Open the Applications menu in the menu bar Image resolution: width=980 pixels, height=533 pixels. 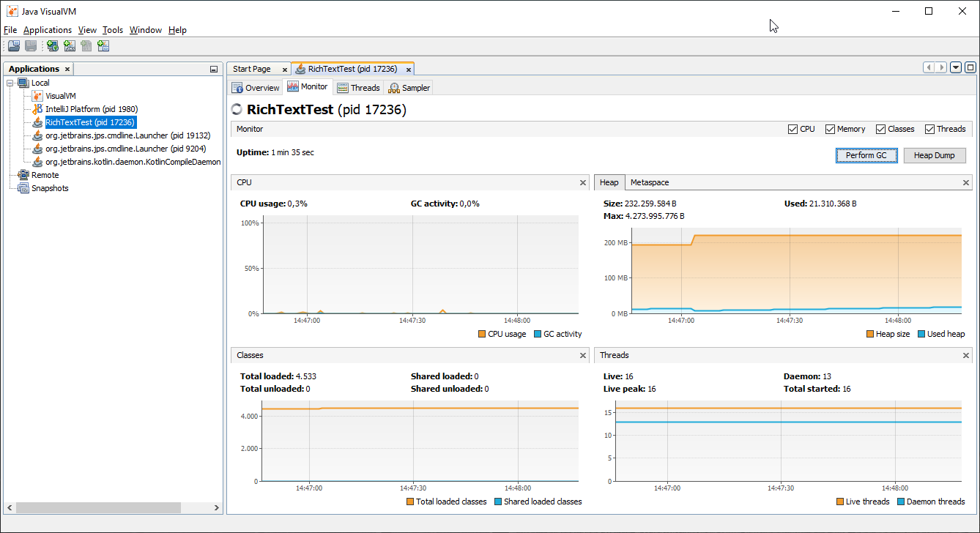[48, 30]
